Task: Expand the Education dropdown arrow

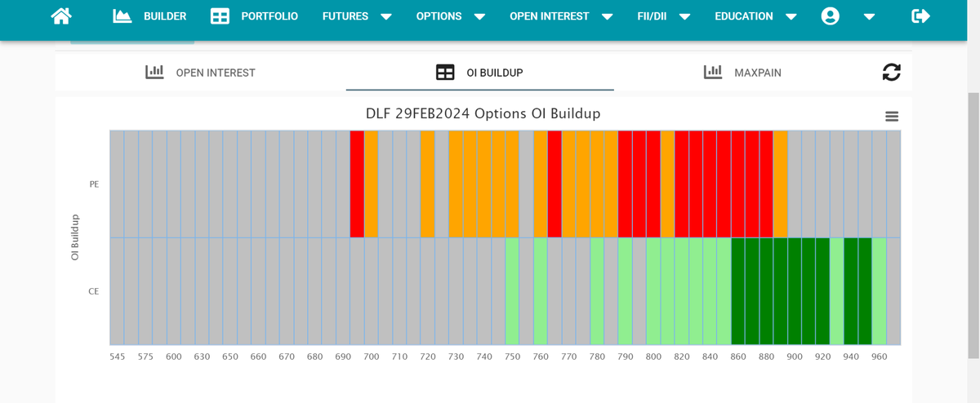Action: 791,17
